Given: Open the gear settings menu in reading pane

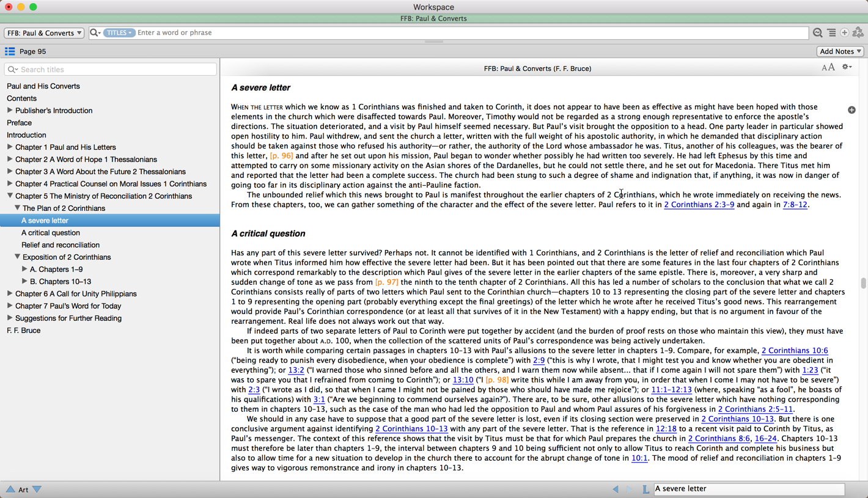Looking at the screenshot, I should [847, 67].
